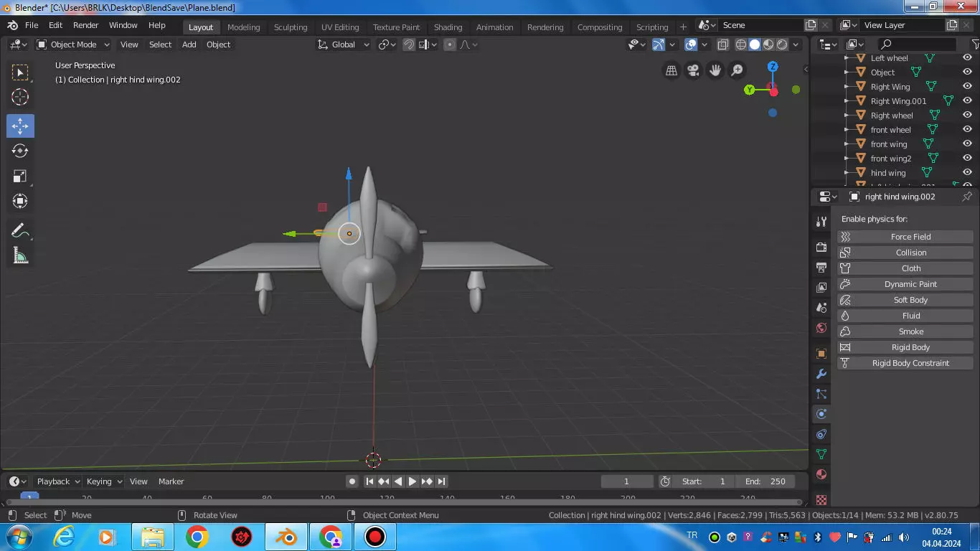Hide the front wheel object

tap(967, 130)
